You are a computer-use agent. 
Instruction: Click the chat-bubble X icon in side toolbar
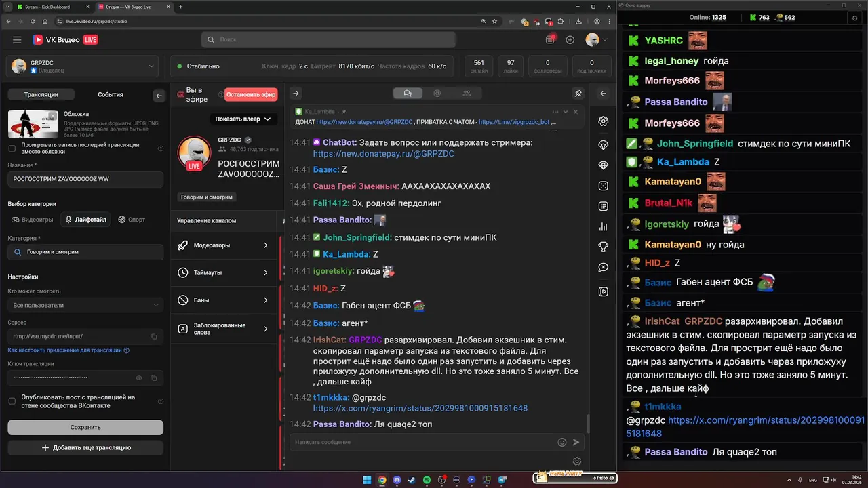[603, 268]
